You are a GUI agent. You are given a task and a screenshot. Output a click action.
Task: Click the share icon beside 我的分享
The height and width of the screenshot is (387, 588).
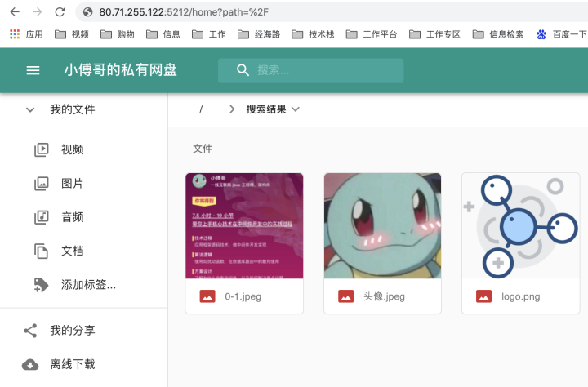(30, 331)
